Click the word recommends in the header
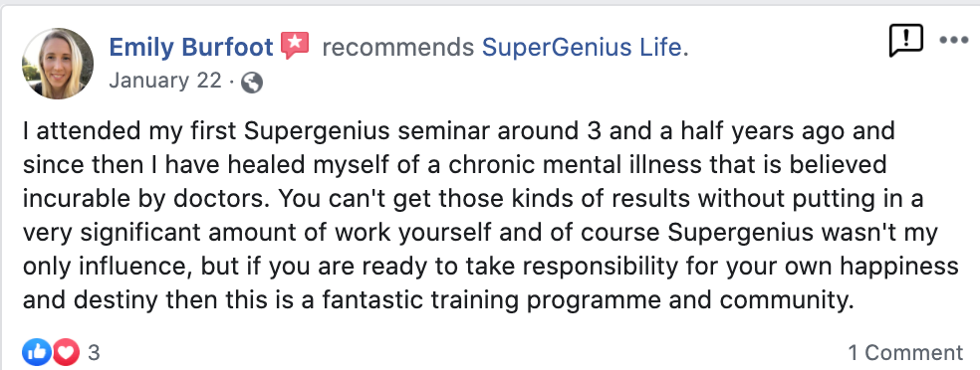Screen dimensions: 980x370 [x=398, y=48]
